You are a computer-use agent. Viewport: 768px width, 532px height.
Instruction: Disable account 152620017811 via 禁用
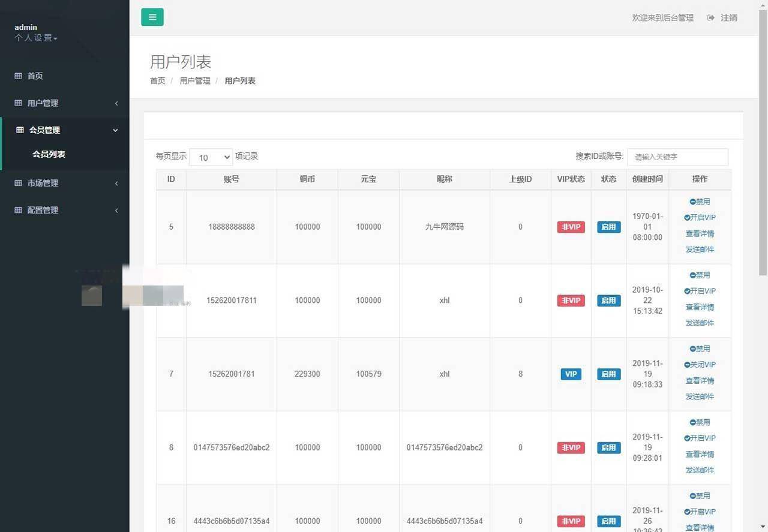click(700, 275)
